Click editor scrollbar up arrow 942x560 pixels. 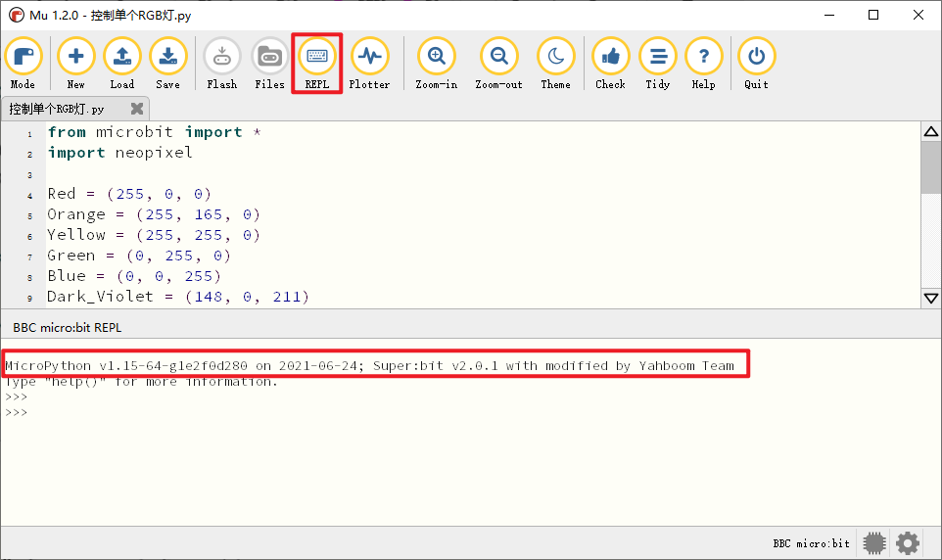tap(931, 131)
